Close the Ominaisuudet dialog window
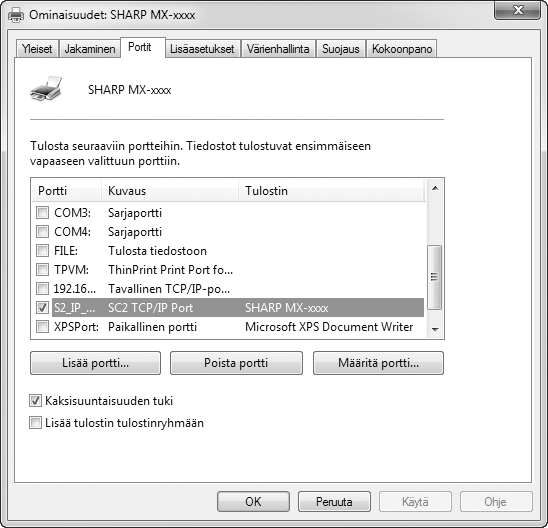 pyautogui.click(x=518, y=10)
